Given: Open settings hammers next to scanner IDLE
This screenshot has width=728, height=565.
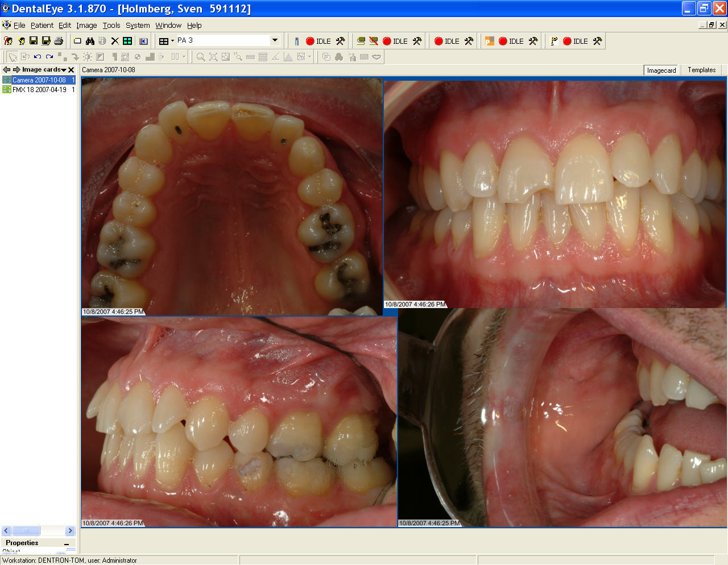Looking at the screenshot, I should click(x=417, y=41).
